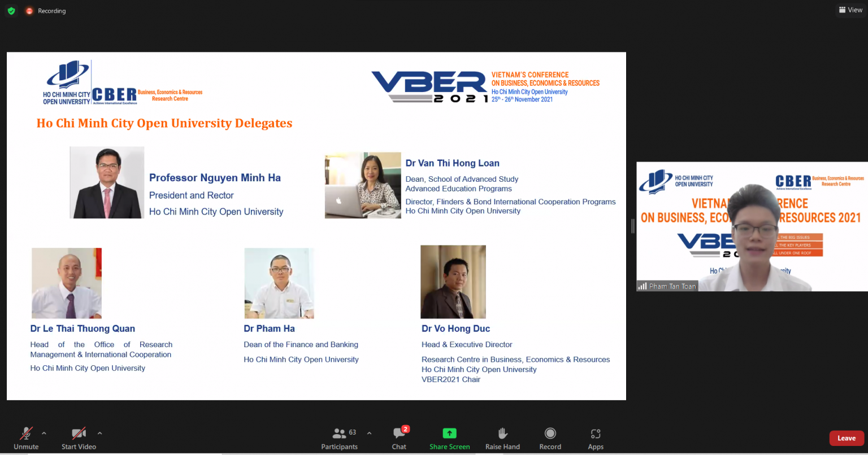Viewport: 868px width, 455px height.
Task: Click the chat unread badge showing 2
Action: tap(405, 429)
